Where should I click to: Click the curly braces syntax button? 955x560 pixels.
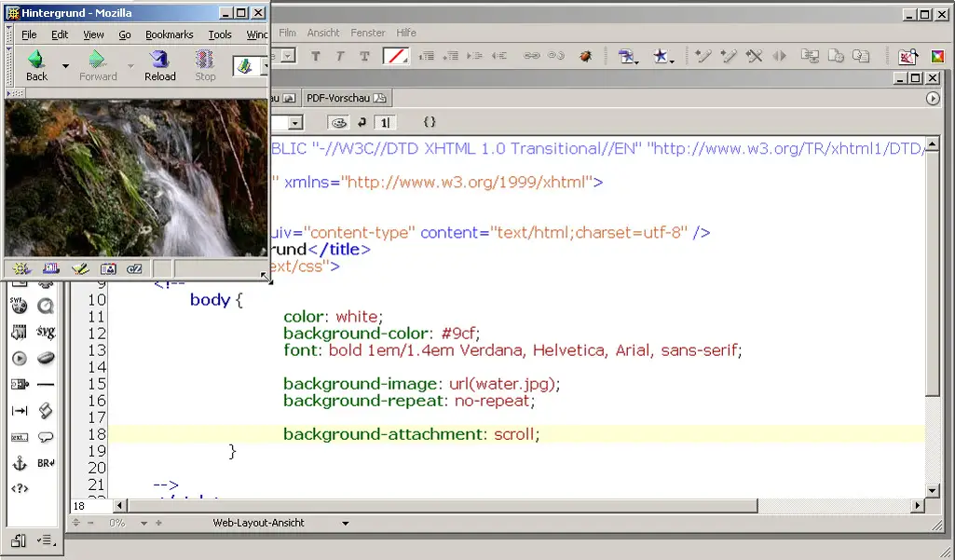pos(430,122)
